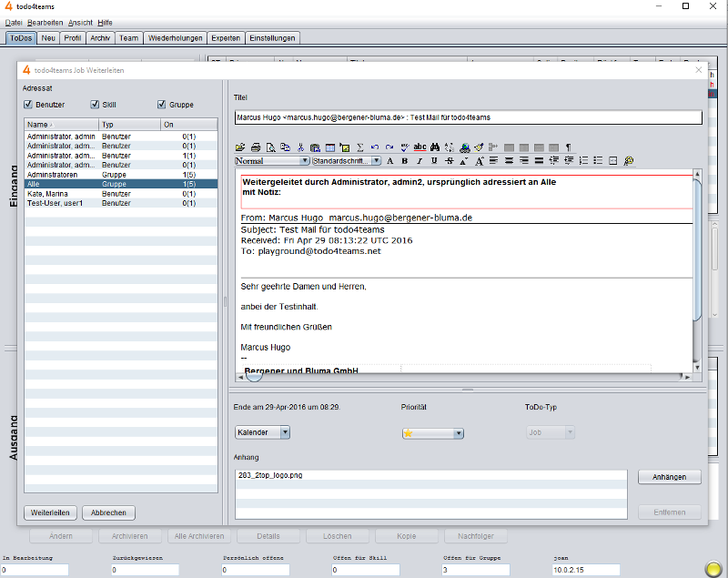Open the Kalender dropdown
The image size is (728, 578).
click(262, 432)
